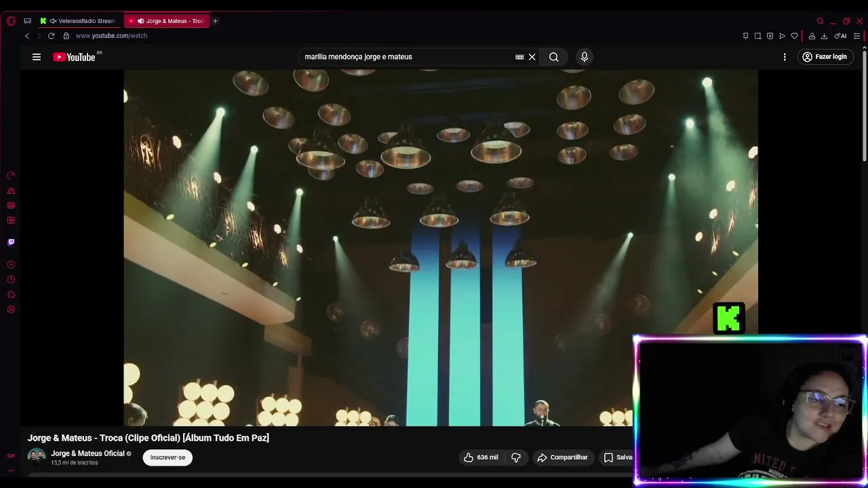868x488 pixels.
Task: Dislike the video thumbs-down button
Action: (516, 457)
